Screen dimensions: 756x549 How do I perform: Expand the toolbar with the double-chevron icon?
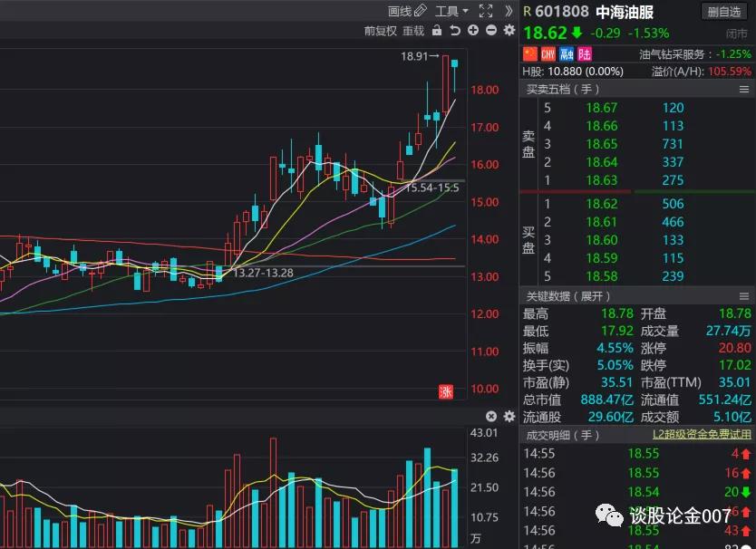pyautogui.click(x=509, y=11)
